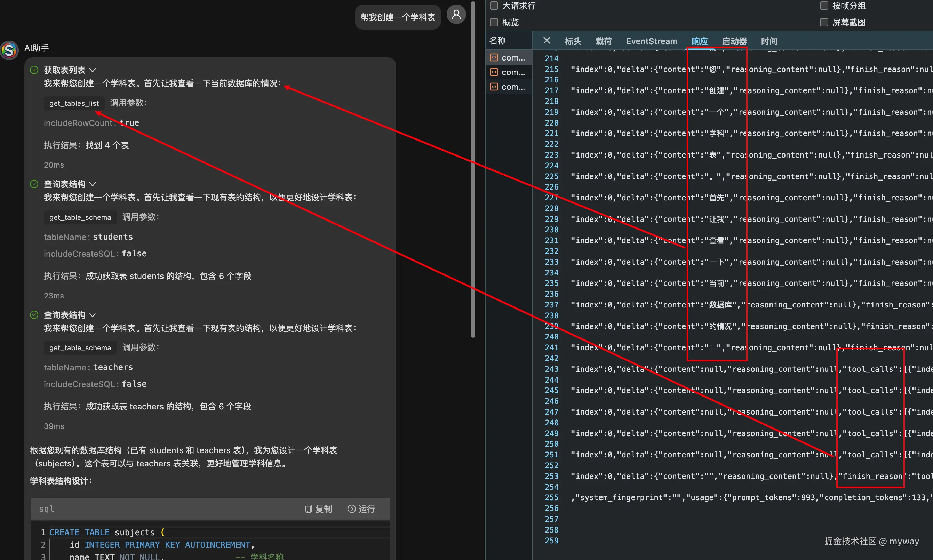Image resolution: width=933 pixels, height=560 pixels.
Task: Copy the SQL code block
Action: 318,509
